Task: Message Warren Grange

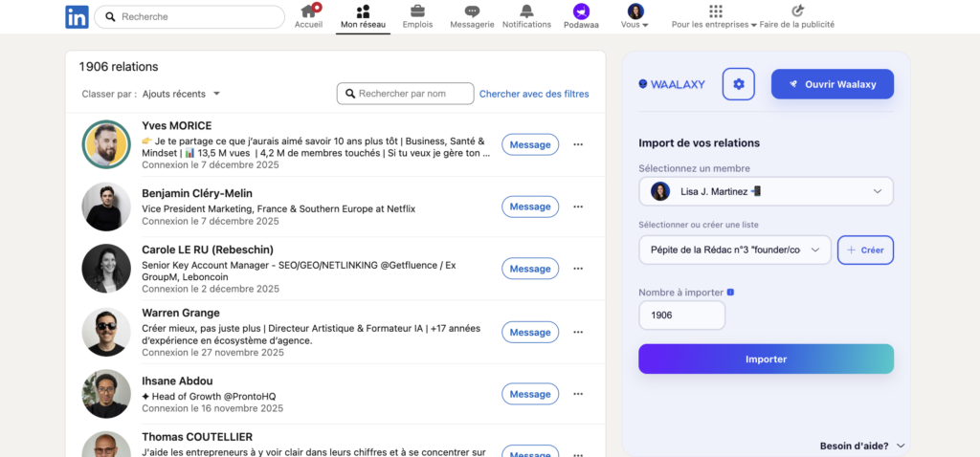Action: click(x=530, y=332)
